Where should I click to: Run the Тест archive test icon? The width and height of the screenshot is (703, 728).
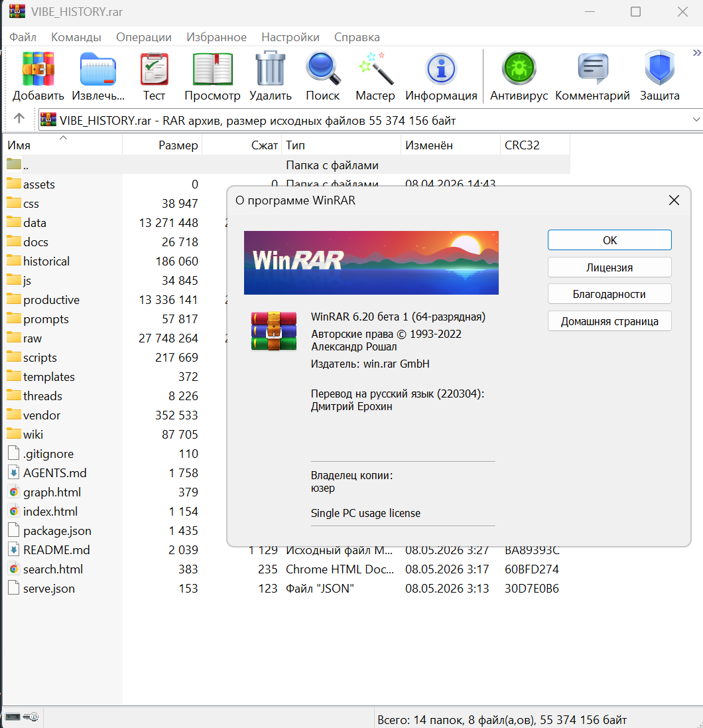[154, 70]
